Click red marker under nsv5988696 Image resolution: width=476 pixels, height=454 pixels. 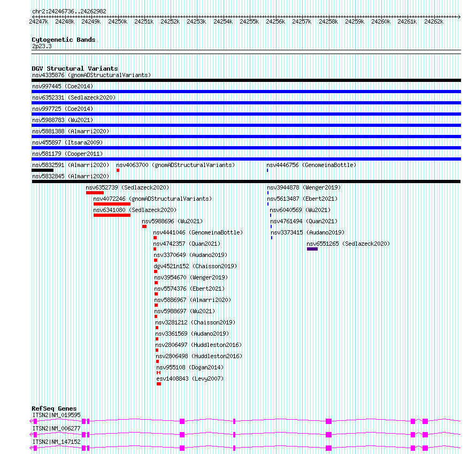tap(144, 226)
